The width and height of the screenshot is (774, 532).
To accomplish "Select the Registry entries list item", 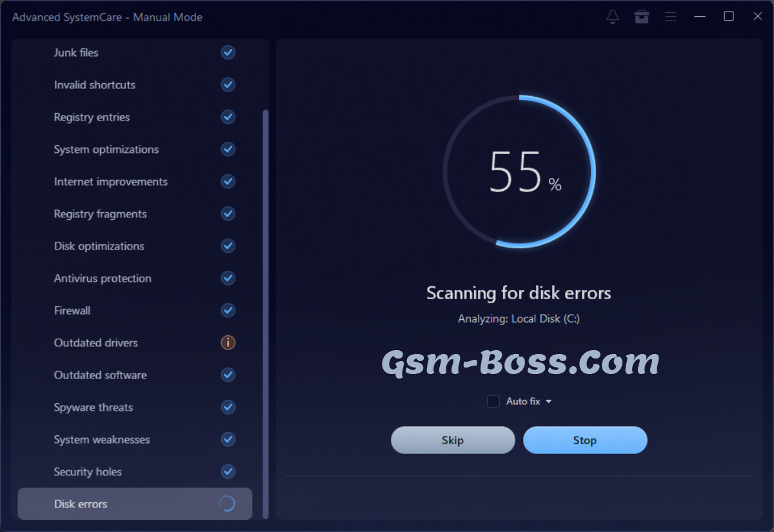I will coord(135,117).
